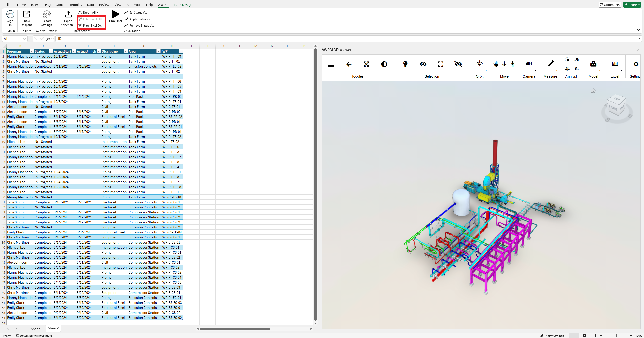Switch to Normal view in status bar
The image size is (644, 338).
[574, 336]
